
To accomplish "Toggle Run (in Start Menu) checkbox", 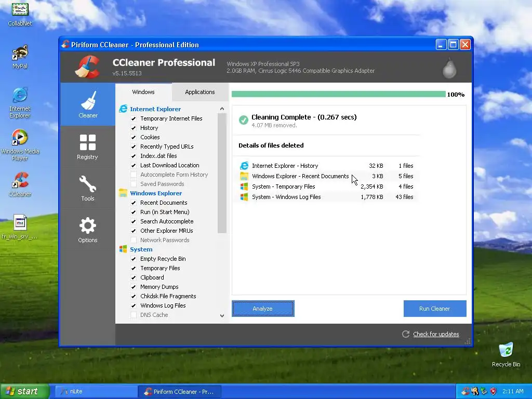I will pos(134,212).
